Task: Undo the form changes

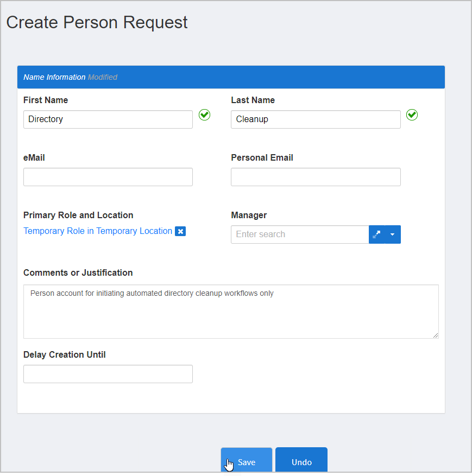Action: click(x=301, y=462)
